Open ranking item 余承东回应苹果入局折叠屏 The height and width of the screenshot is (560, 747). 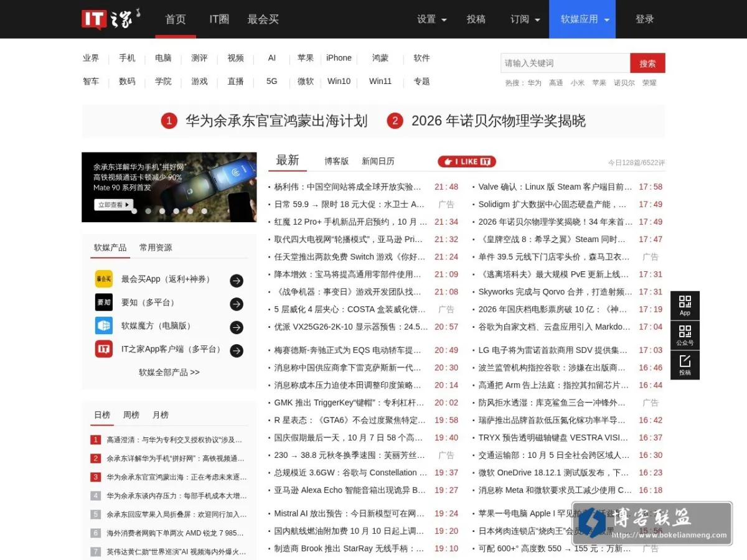[177, 515]
